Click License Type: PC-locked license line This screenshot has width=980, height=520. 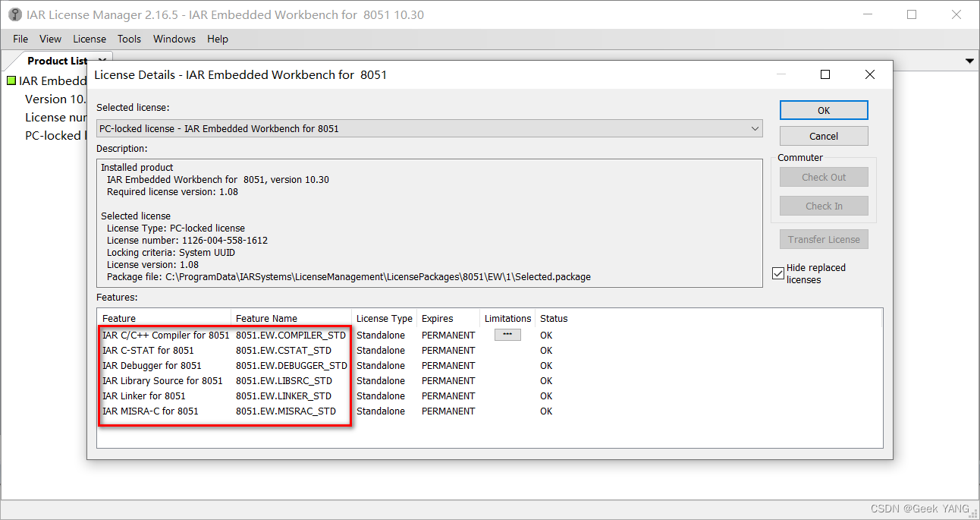pos(176,228)
